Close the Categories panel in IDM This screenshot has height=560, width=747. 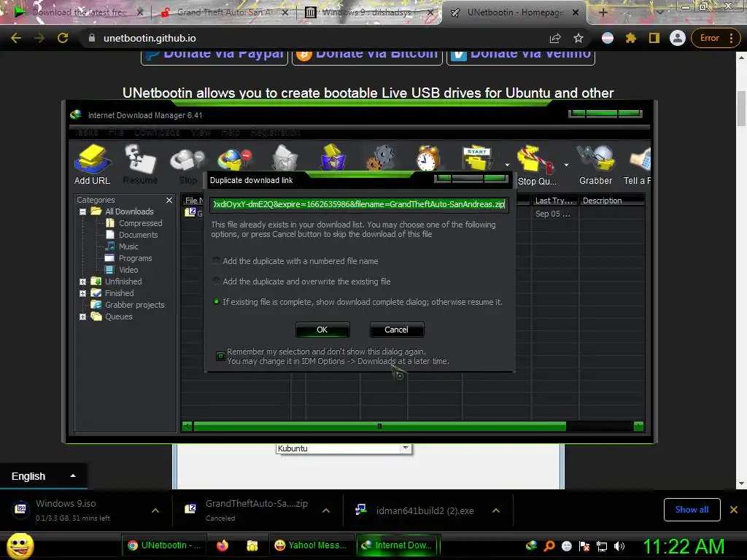pyautogui.click(x=169, y=200)
